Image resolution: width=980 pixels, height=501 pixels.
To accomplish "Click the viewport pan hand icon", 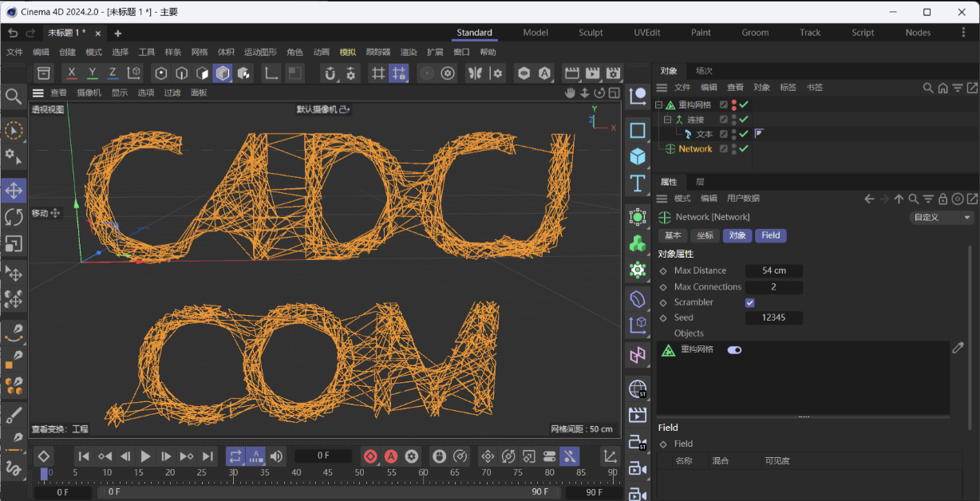I will coord(571,93).
